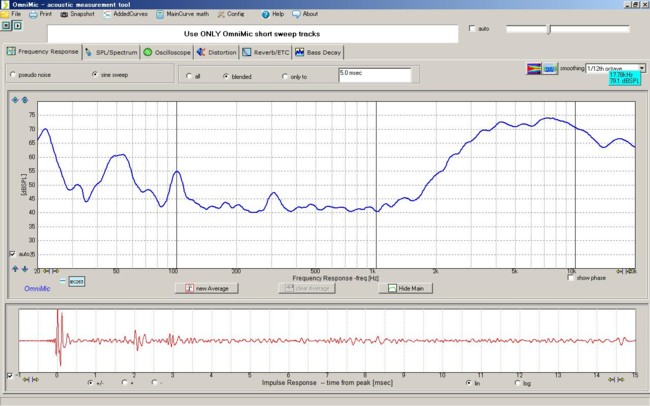
Task: Click the new Average button
Action: tap(206, 288)
